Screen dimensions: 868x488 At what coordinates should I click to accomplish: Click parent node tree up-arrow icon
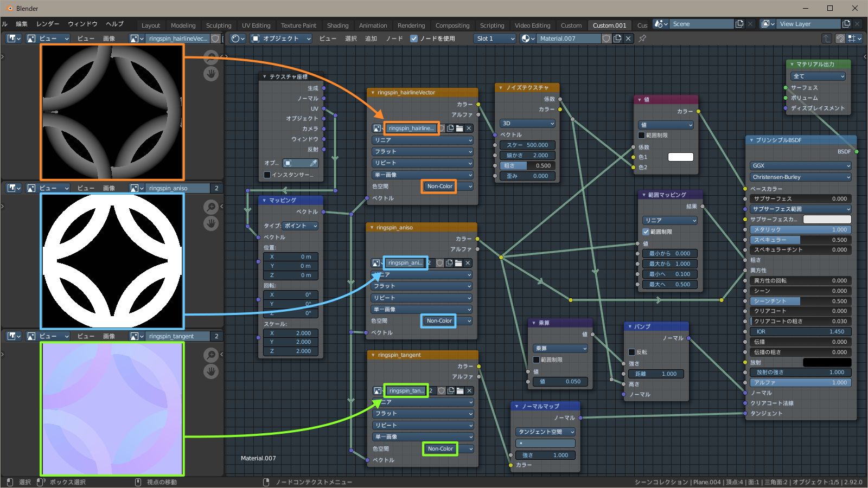click(x=826, y=38)
